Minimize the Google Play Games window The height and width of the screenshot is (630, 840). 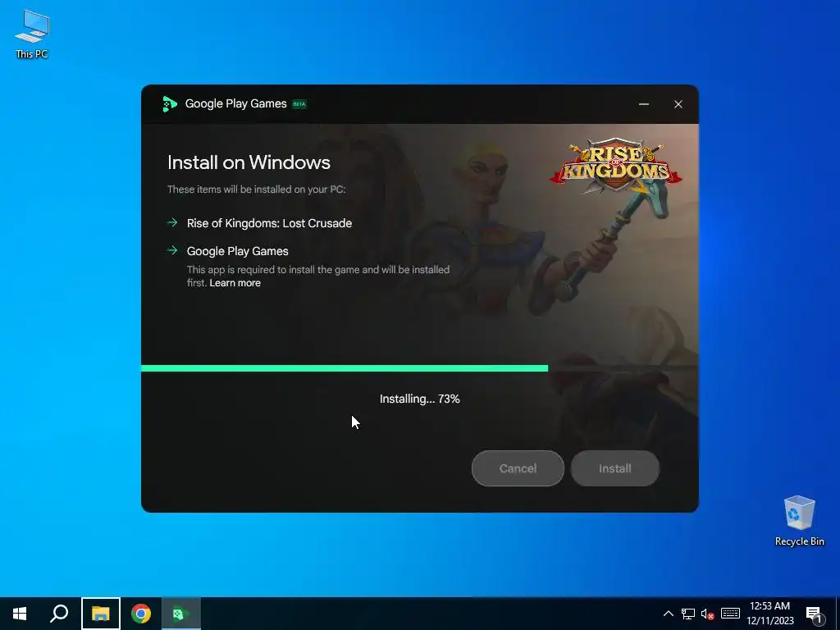point(644,104)
